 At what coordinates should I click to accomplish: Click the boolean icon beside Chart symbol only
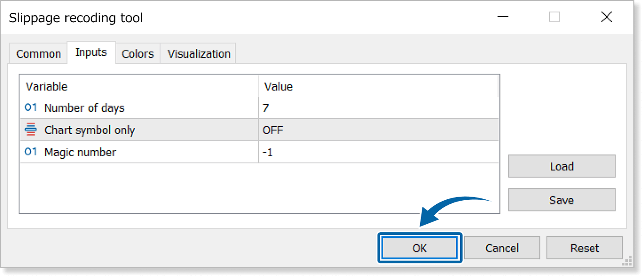pos(31,130)
